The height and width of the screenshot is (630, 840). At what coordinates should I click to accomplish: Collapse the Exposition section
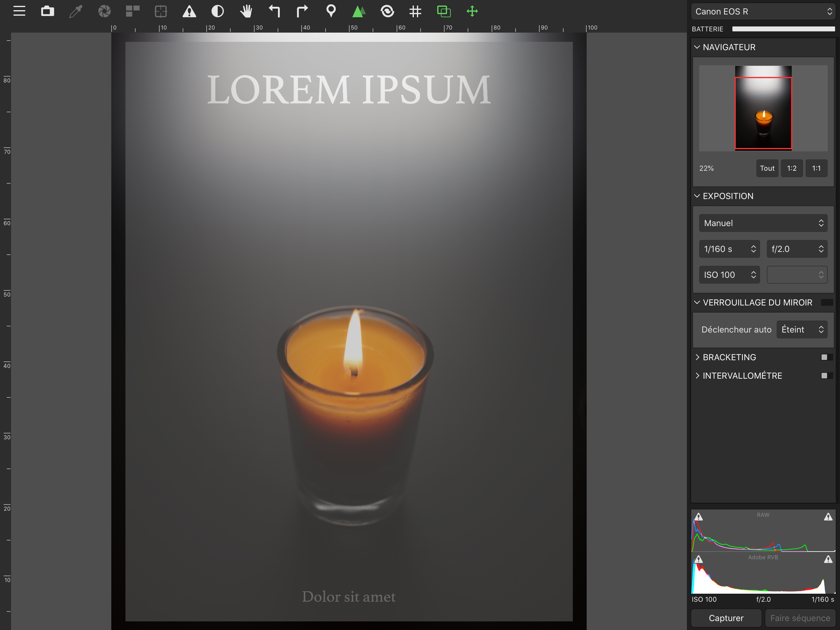pyautogui.click(x=697, y=196)
